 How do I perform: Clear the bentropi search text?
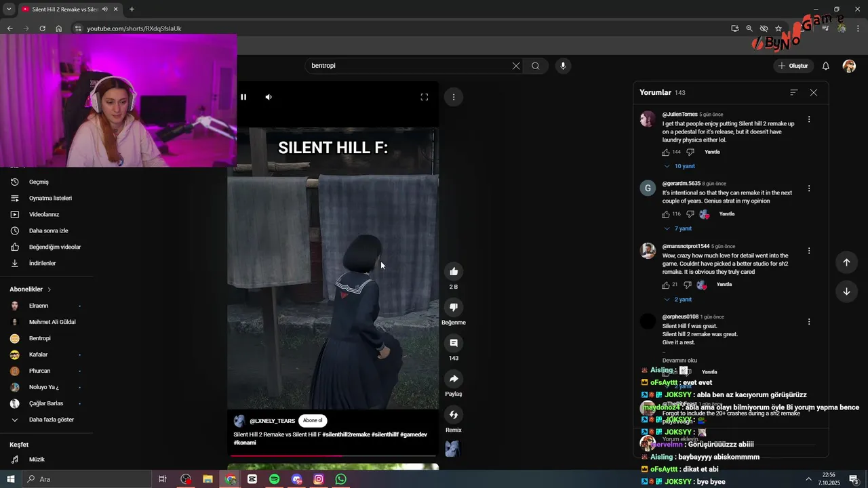(x=516, y=66)
